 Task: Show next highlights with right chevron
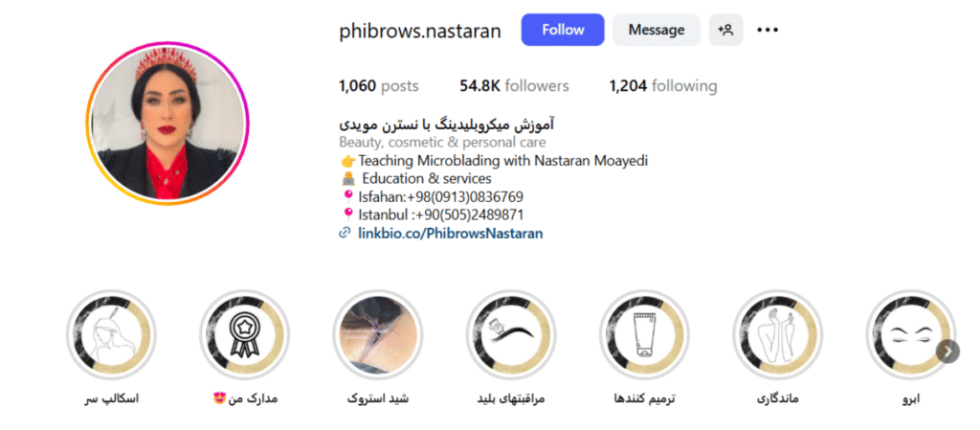tap(947, 351)
